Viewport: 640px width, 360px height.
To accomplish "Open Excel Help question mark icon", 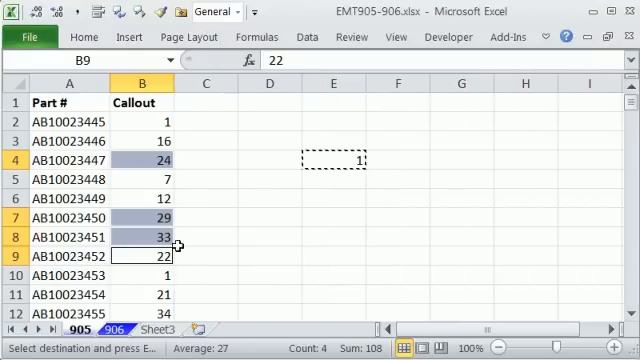I will click(566, 36).
